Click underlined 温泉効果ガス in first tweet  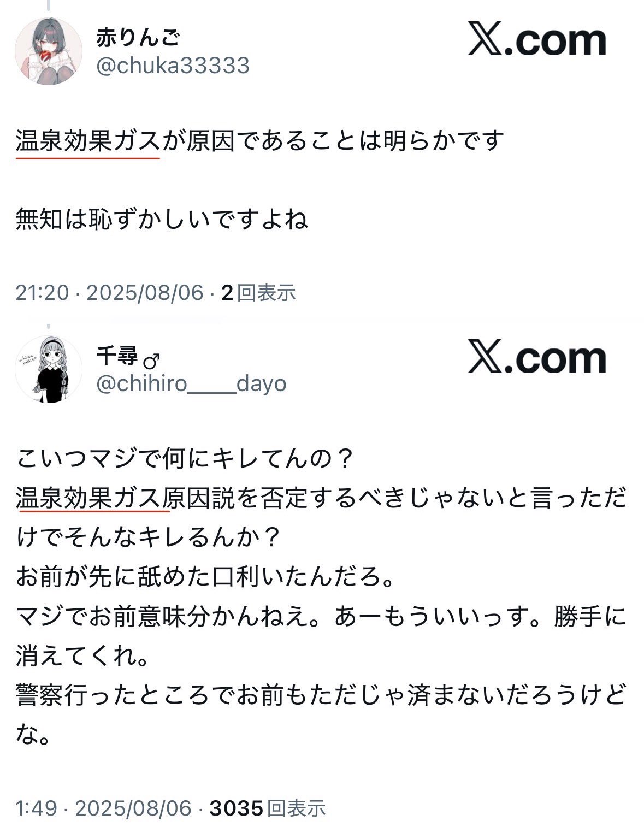(88, 141)
